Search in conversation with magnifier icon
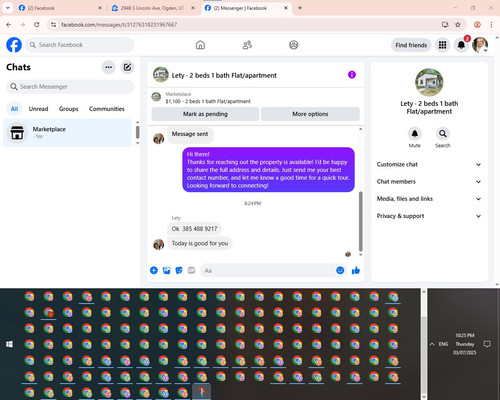Screen dimensions: 500x400 pyautogui.click(x=443, y=134)
